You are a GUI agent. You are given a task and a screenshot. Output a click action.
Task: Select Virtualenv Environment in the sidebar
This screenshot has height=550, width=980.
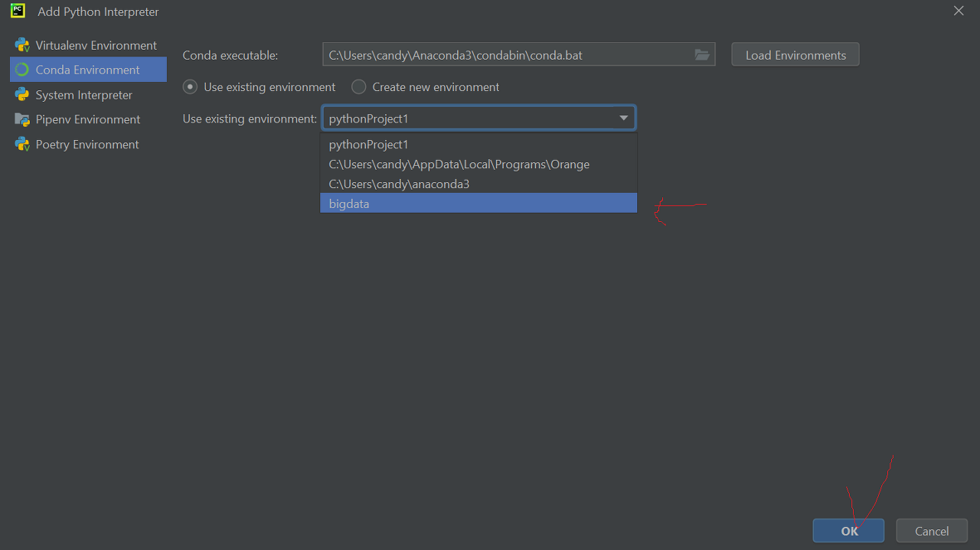88,45
